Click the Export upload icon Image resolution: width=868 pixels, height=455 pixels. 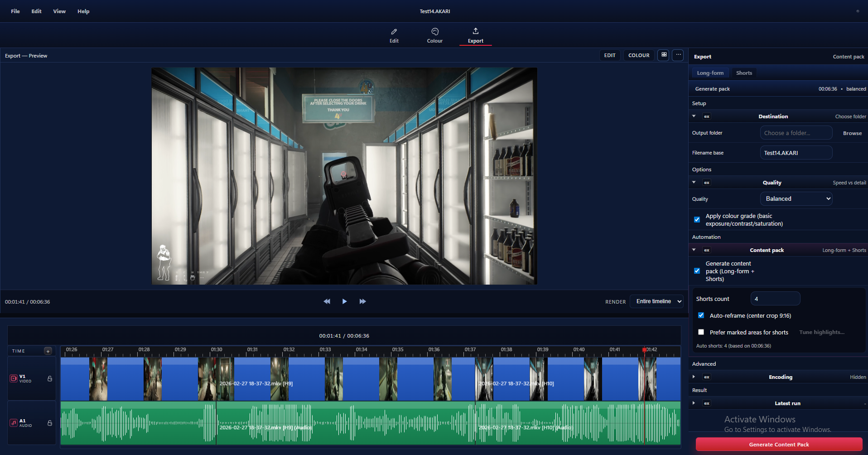pos(475,31)
